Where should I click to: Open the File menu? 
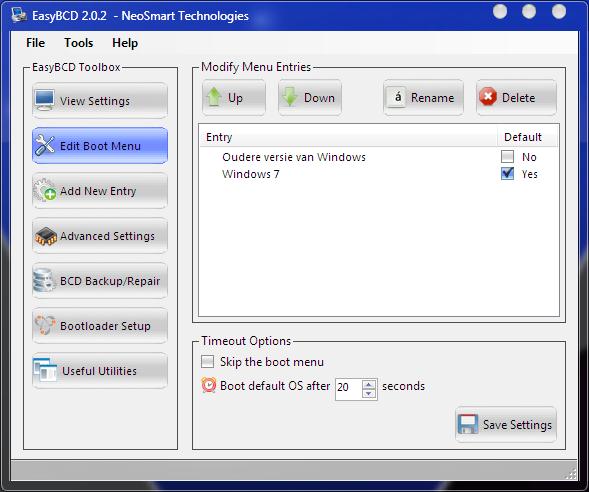tap(36, 43)
